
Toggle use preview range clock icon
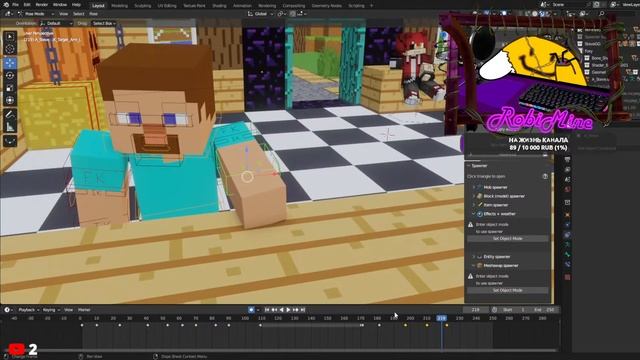pyautogui.click(x=494, y=310)
